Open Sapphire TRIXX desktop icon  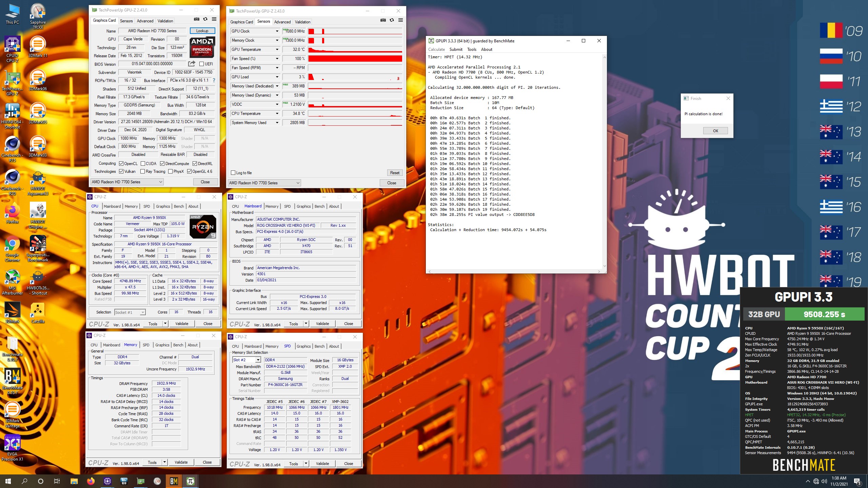point(38,16)
